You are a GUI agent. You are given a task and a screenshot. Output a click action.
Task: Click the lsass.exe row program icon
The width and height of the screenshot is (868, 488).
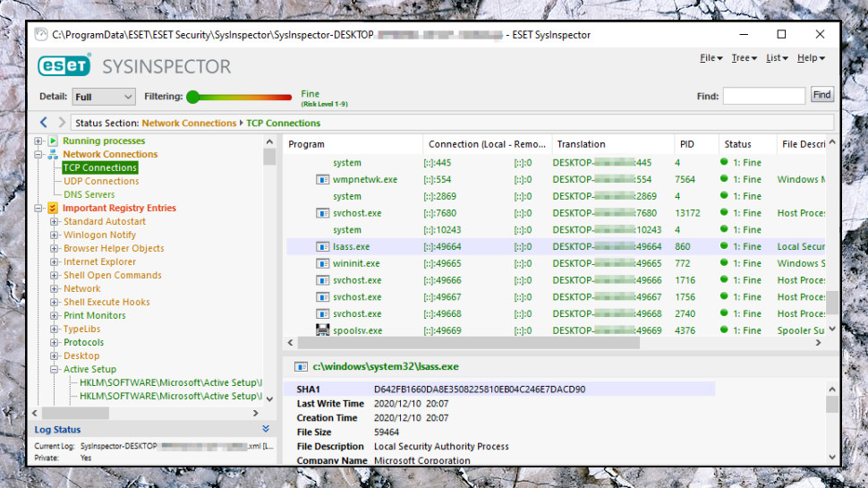coord(322,246)
